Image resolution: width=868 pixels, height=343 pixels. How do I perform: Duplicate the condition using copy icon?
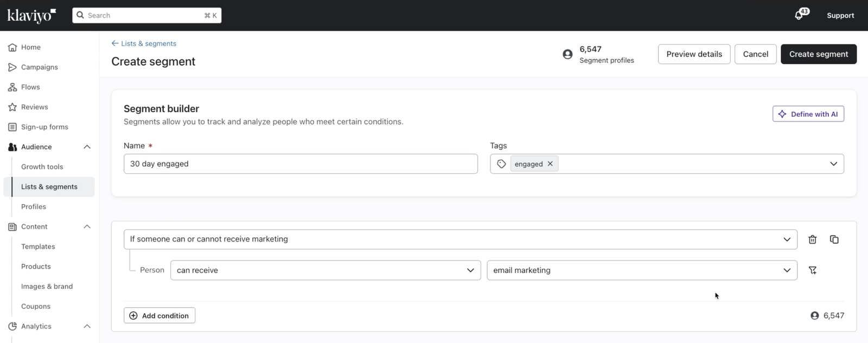834,239
